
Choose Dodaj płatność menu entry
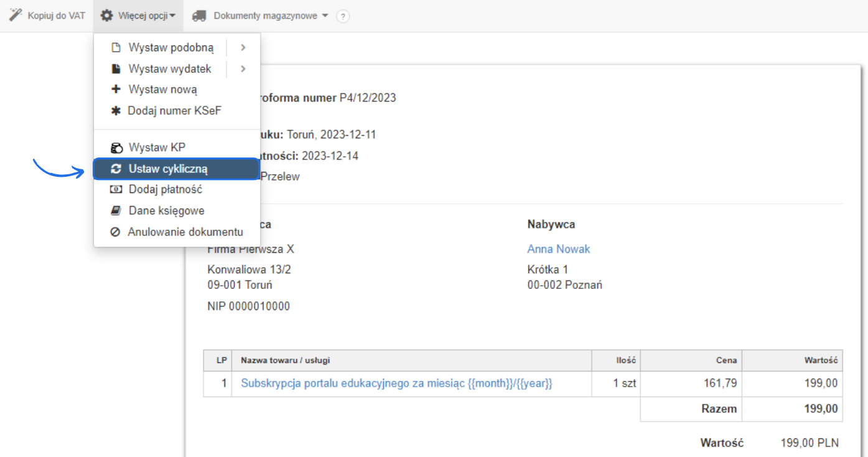pos(166,189)
